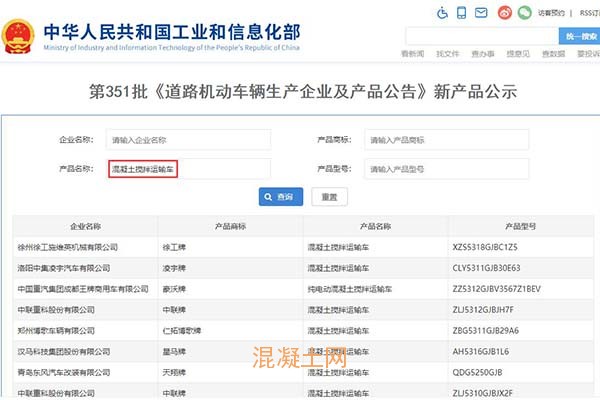600x400 pixels.
Task: Select the 提意见 menu item
Action: click(518, 54)
